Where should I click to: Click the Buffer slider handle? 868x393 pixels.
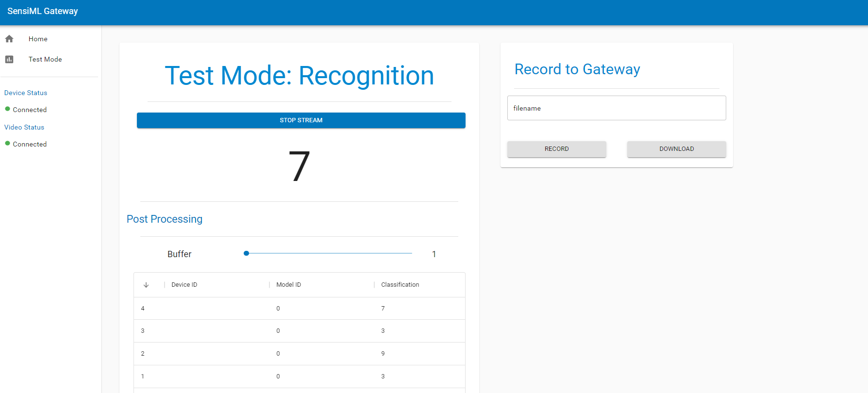tap(247, 253)
